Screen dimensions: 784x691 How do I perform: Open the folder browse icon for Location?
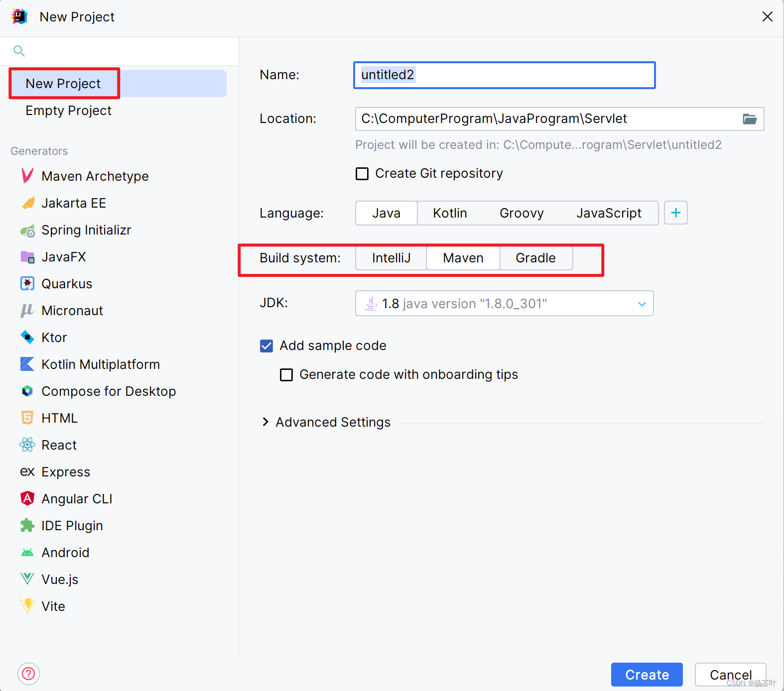pyautogui.click(x=750, y=119)
